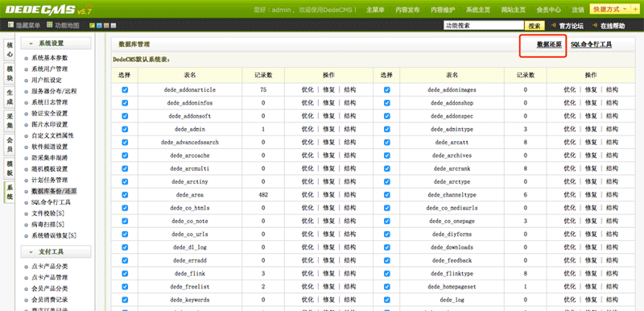Screen dimensions: 644x311
Task: Click 优化 for dede_addonarticle
Action: click(308, 89)
